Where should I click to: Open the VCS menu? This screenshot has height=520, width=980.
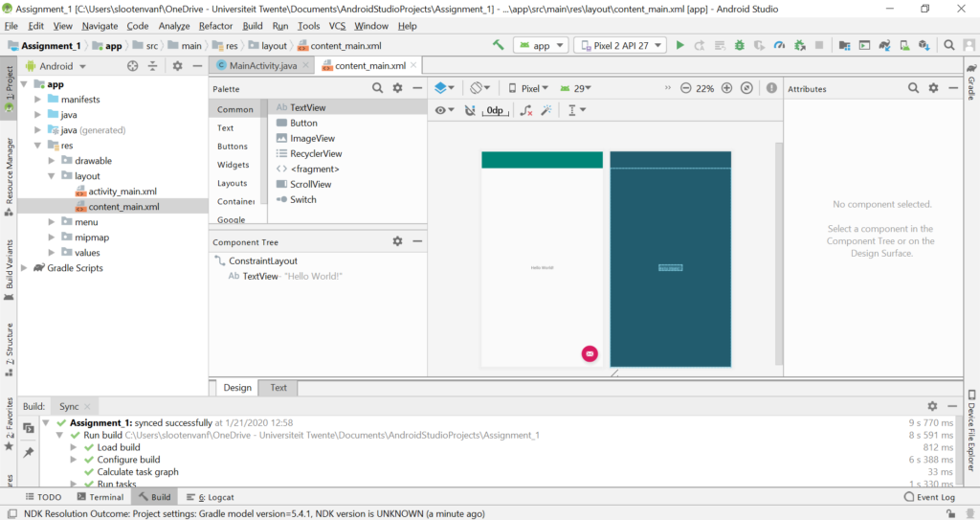[337, 26]
